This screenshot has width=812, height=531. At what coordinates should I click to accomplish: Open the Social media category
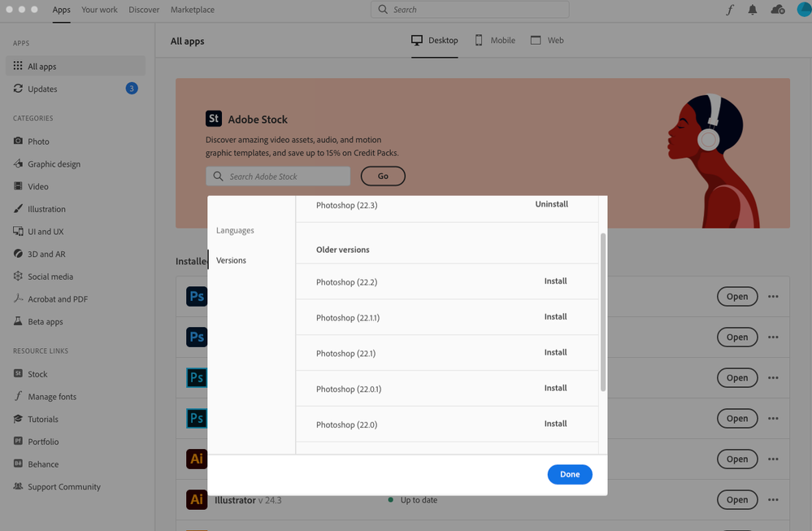(43, 276)
